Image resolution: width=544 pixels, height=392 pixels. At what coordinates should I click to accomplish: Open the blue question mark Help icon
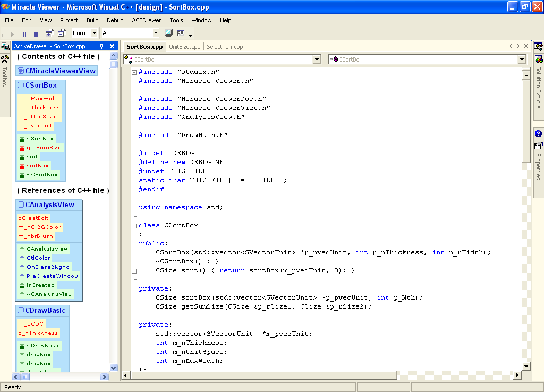coord(538,133)
